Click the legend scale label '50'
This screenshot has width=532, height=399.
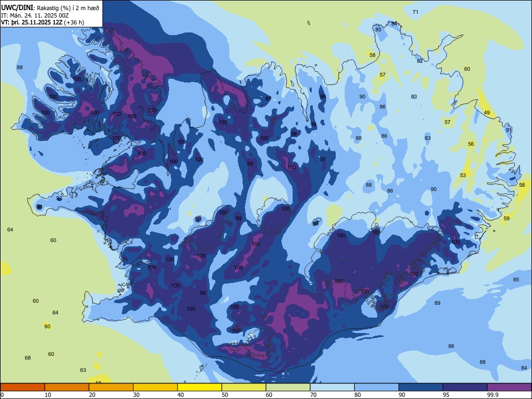225,395
